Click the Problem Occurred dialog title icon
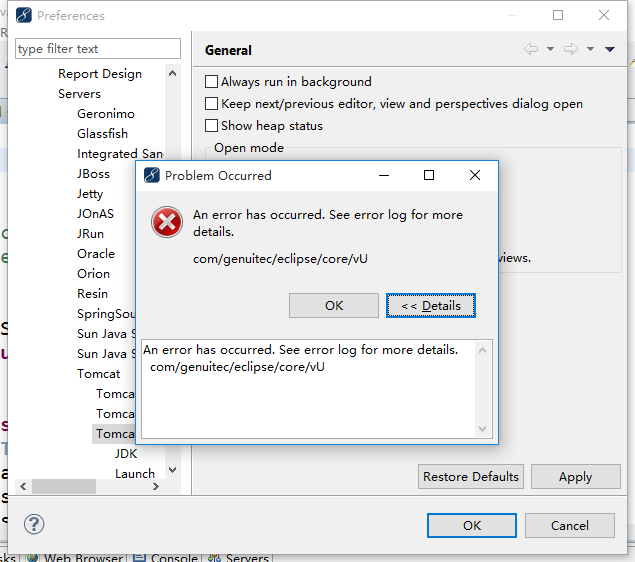Screen dimensions: 635x562 click(x=152, y=175)
